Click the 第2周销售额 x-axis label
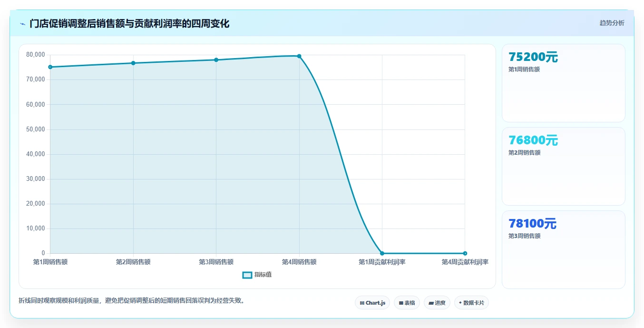This screenshot has height=328, width=644. [133, 262]
